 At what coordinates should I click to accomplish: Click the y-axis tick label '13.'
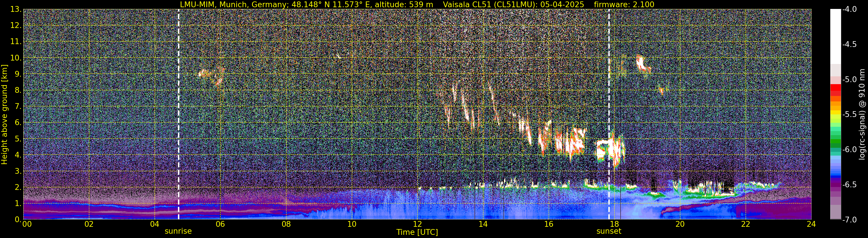16,10
